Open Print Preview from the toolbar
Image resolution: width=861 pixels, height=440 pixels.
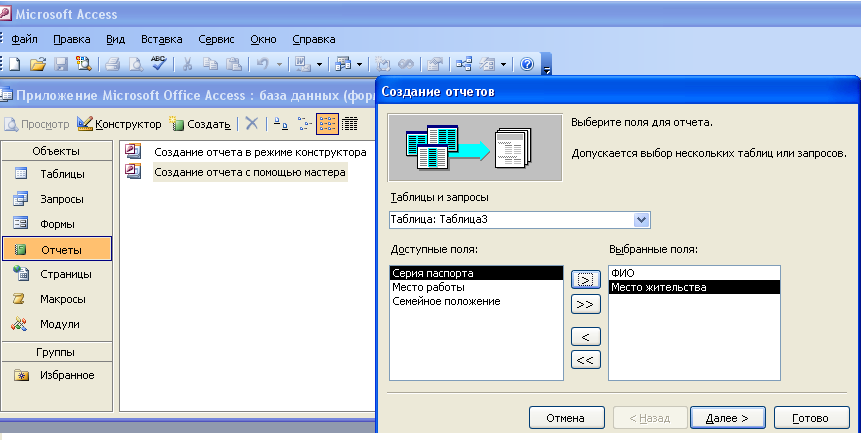click(x=136, y=64)
